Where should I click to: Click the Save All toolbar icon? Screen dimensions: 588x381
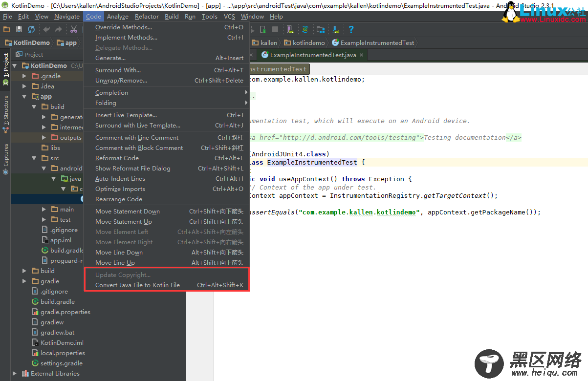coord(19,30)
